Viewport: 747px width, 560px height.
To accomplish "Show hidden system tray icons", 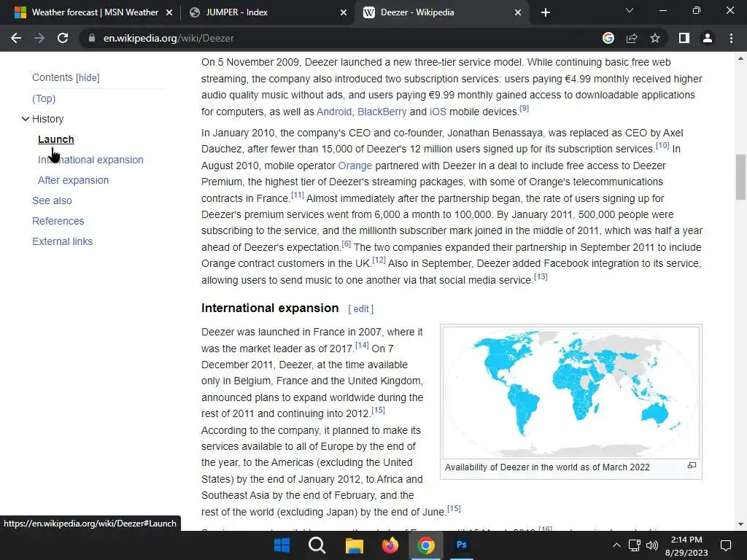I will tap(616, 545).
